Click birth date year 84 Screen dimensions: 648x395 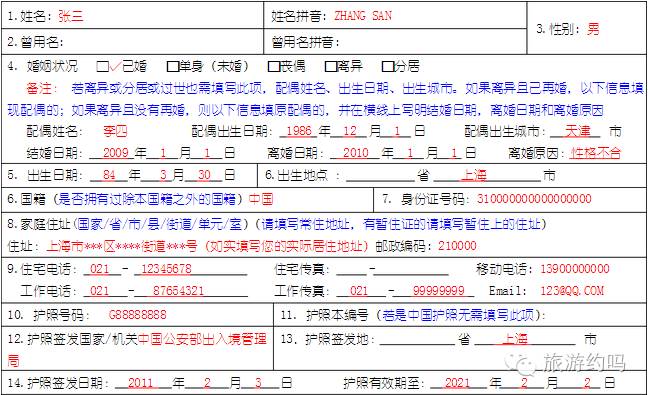tap(109, 175)
